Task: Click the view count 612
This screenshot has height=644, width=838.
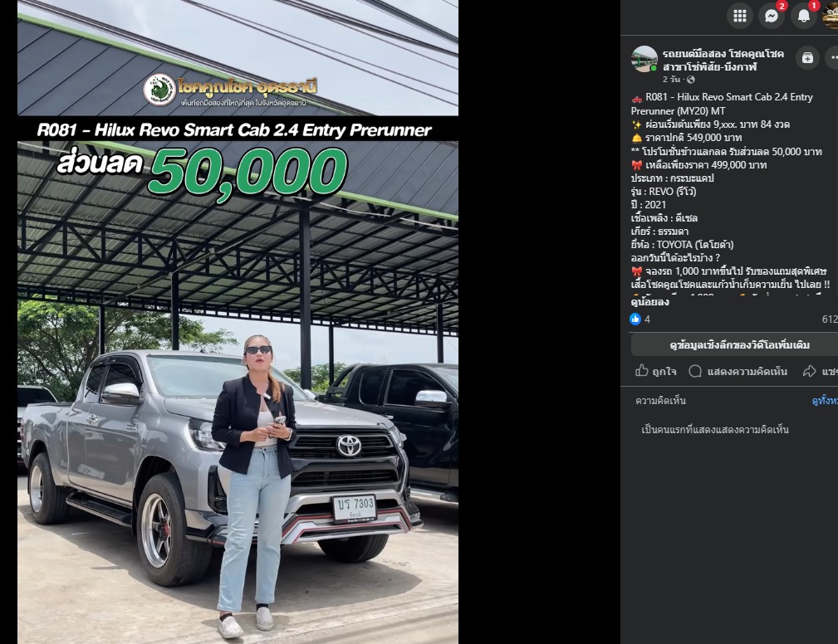Action: (830, 320)
